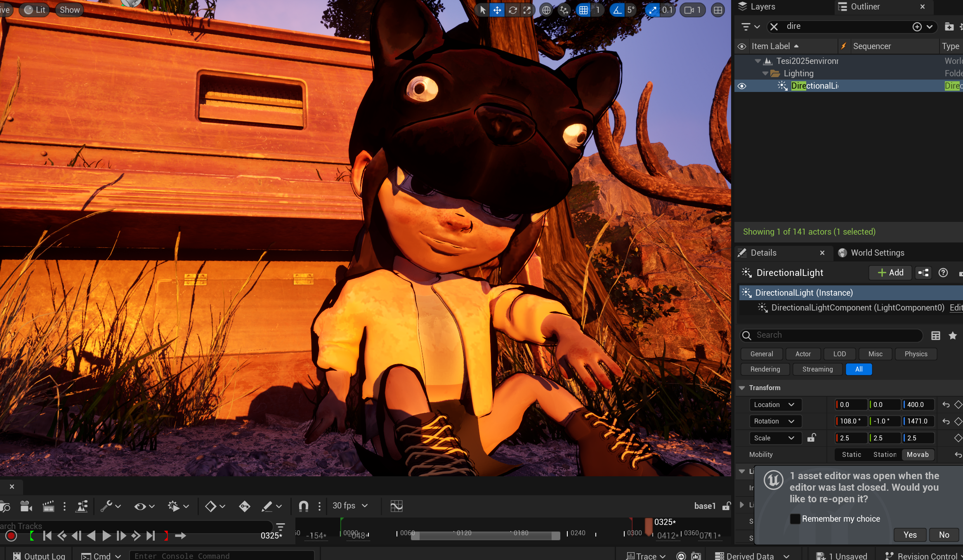Activate the Scale tool in viewport

pos(527,10)
